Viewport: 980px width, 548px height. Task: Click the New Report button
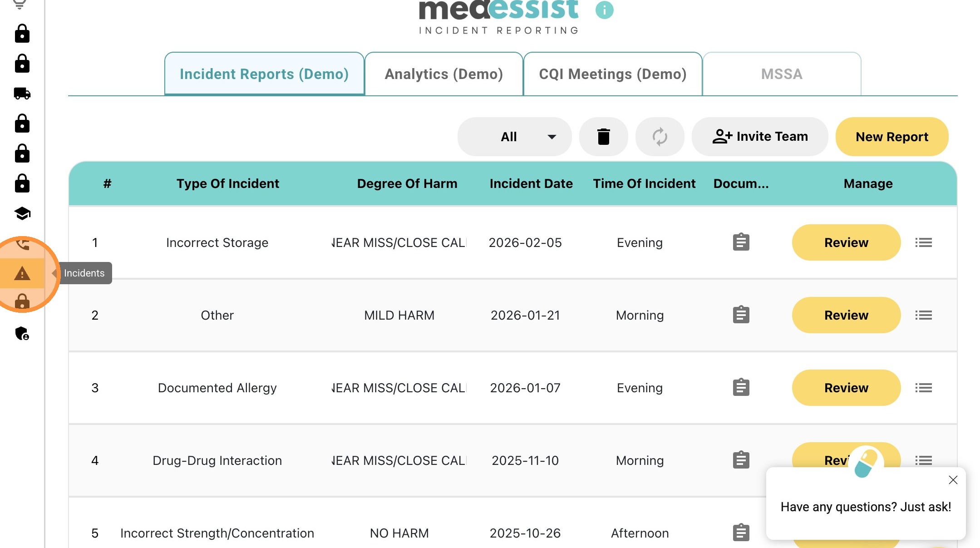point(891,137)
